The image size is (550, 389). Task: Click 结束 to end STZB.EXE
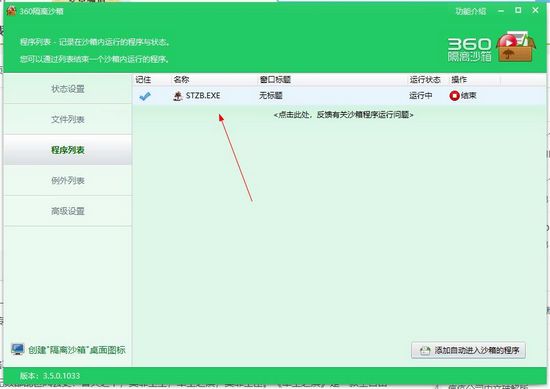(468, 95)
